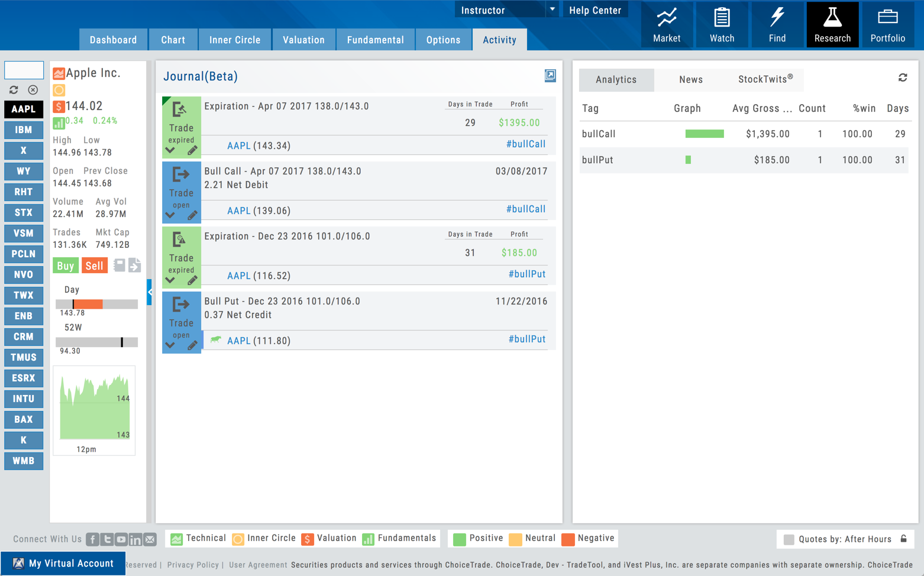The image size is (924, 576).
Task: Expand the Bull Call open trade chevron
Action: (x=170, y=215)
